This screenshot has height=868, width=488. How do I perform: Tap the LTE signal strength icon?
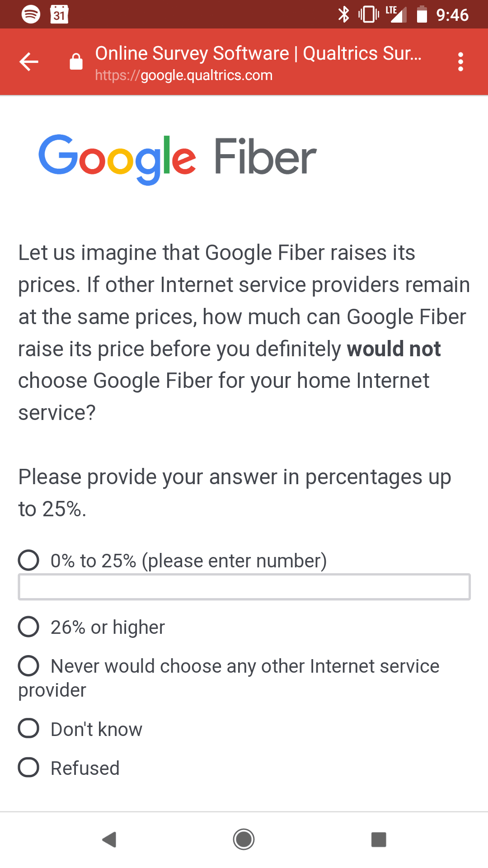[396, 14]
